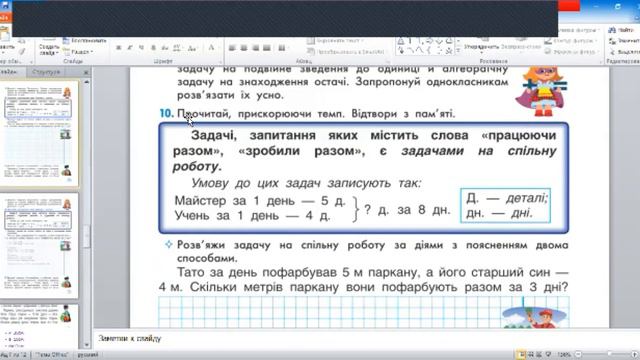
Task: Open the font color button
Action: [x=211, y=48]
